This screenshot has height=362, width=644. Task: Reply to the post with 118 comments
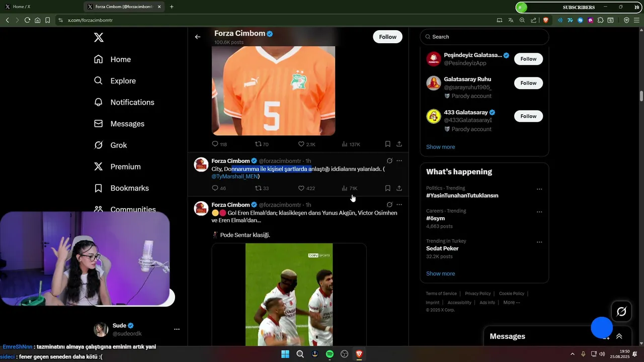coord(219,144)
